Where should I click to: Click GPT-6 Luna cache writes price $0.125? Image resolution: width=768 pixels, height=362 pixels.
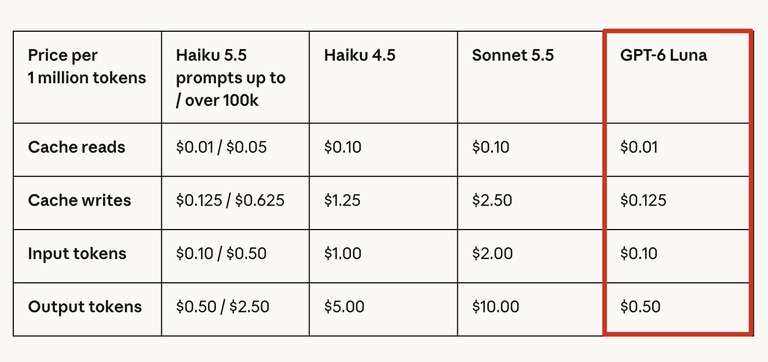pyautogui.click(x=643, y=200)
